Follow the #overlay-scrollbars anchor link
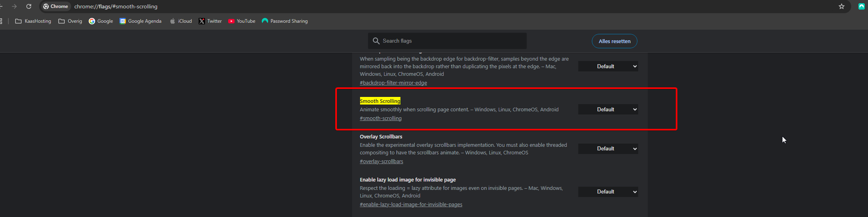 pyautogui.click(x=381, y=162)
